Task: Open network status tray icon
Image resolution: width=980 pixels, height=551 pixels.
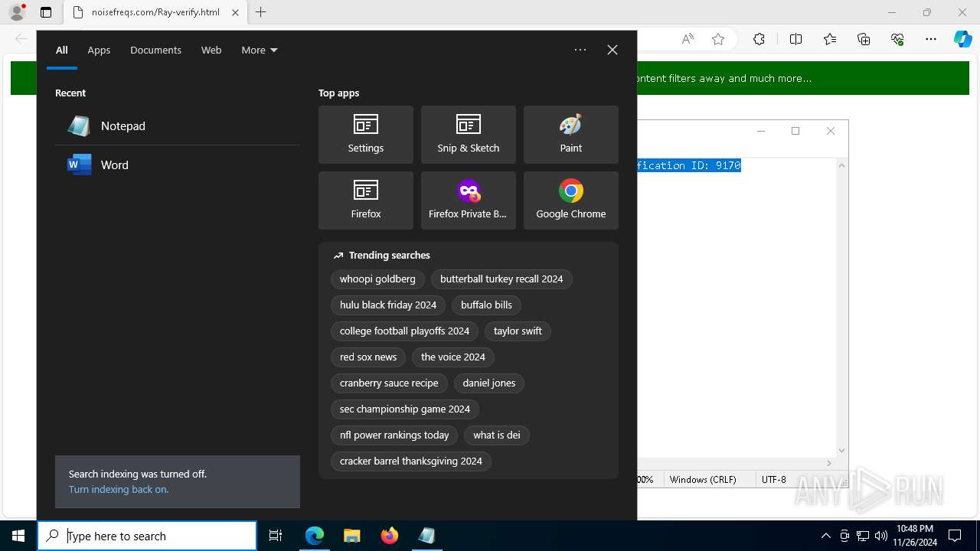Action: pos(863,536)
